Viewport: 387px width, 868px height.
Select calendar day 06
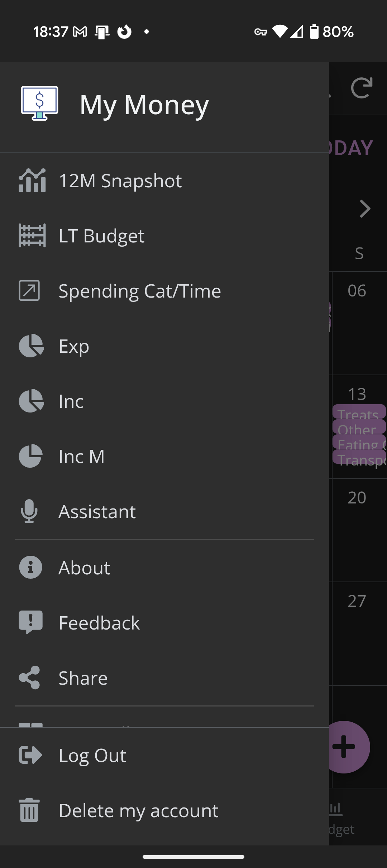pyautogui.click(x=357, y=291)
